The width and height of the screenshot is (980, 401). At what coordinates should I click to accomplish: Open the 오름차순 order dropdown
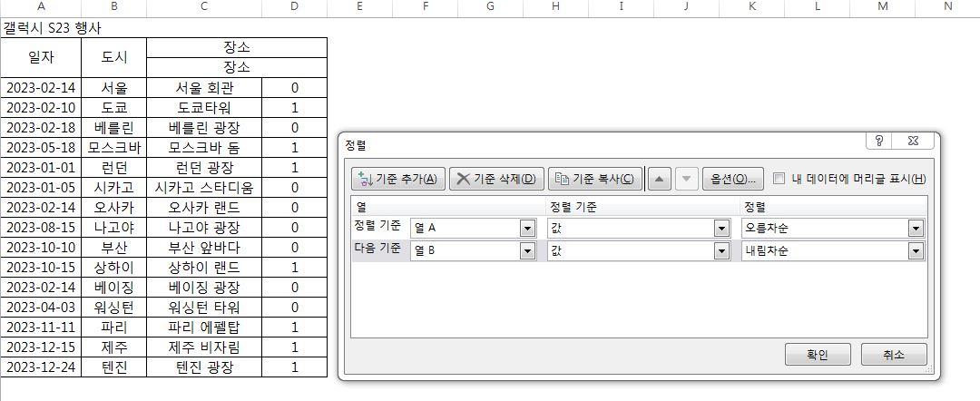[x=916, y=229]
